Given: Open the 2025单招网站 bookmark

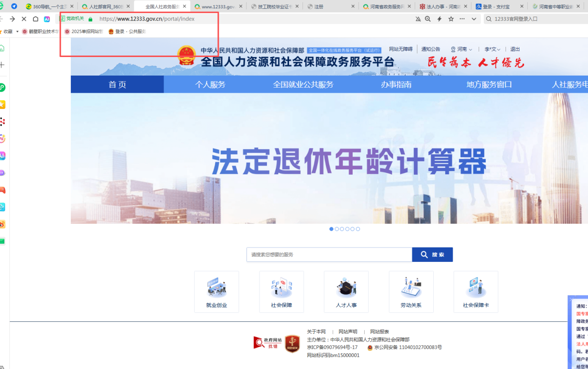Looking at the screenshot, I should pyautogui.click(x=84, y=32).
